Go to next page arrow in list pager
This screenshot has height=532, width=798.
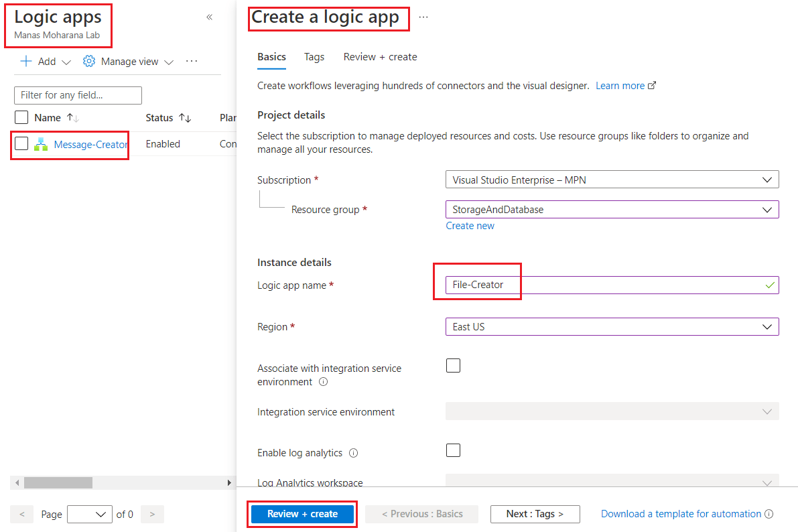click(152, 514)
